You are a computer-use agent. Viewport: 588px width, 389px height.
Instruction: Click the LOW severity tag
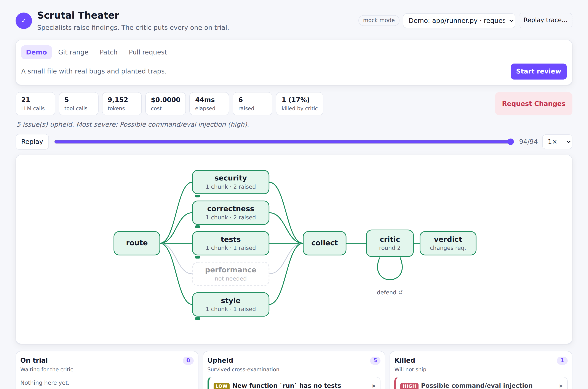click(x=221, y=386)
